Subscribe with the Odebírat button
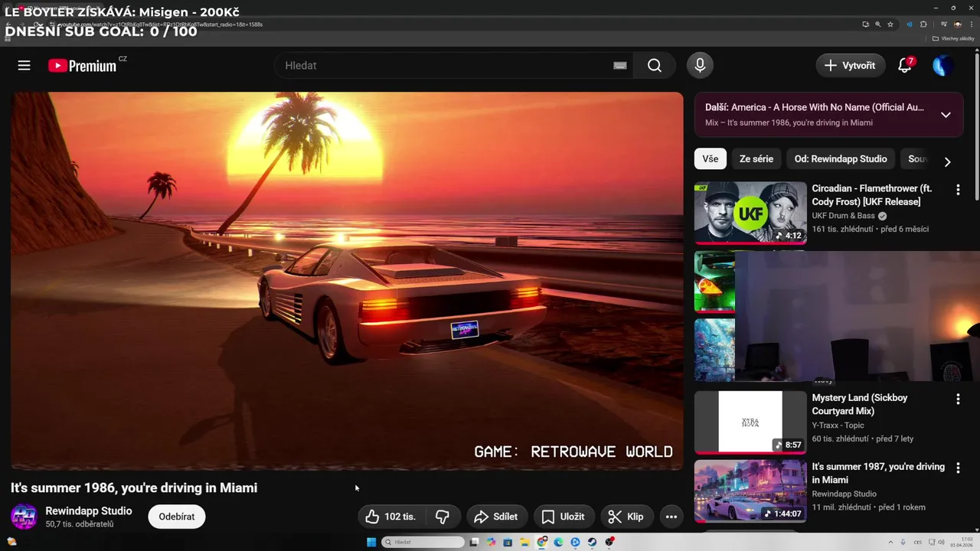The image size is (980, 551). tap(177, 517)
